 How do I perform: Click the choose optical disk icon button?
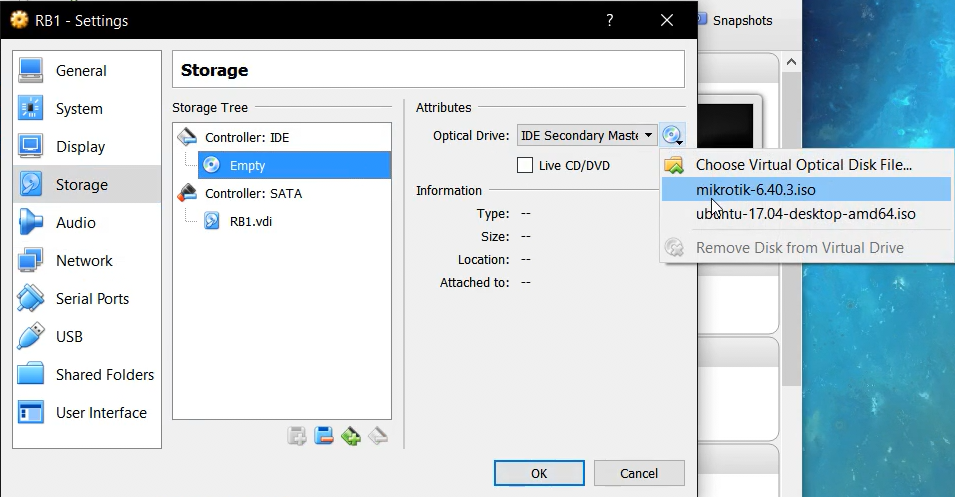pyautogui.click(x=672, y=135)
